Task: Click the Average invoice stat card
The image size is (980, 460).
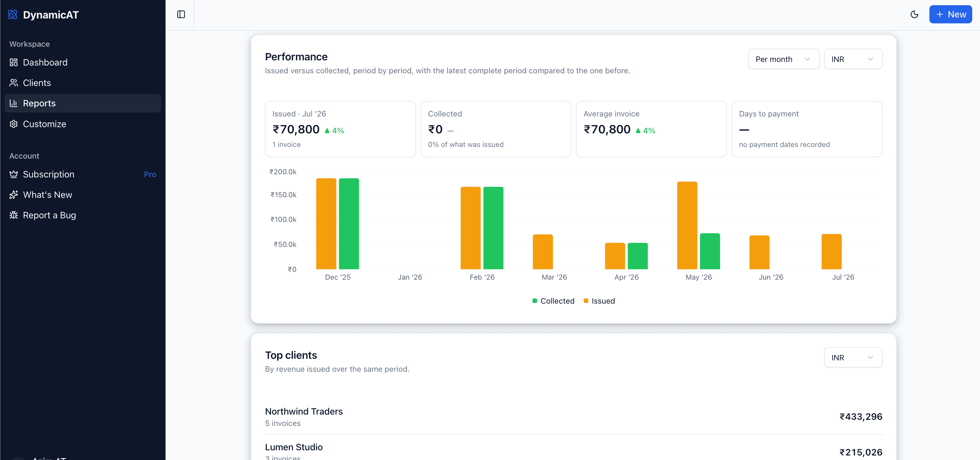Action: click(651, 129)
